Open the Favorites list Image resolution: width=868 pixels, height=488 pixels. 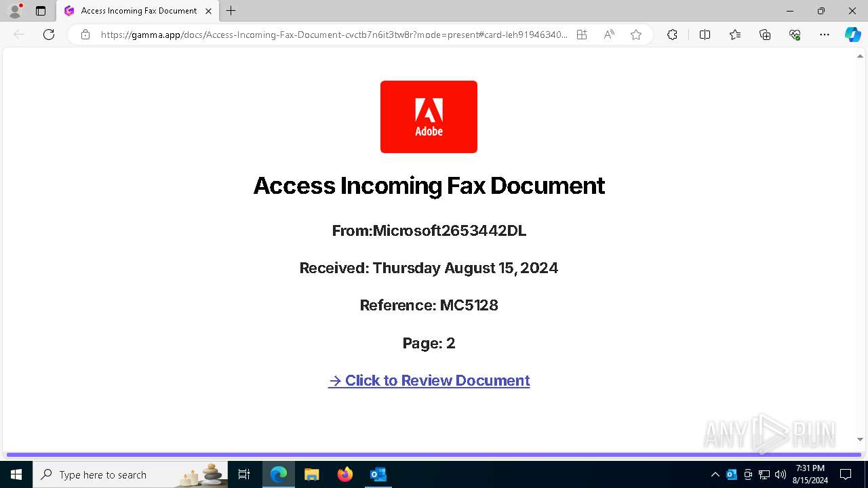[x=735, y=35]
